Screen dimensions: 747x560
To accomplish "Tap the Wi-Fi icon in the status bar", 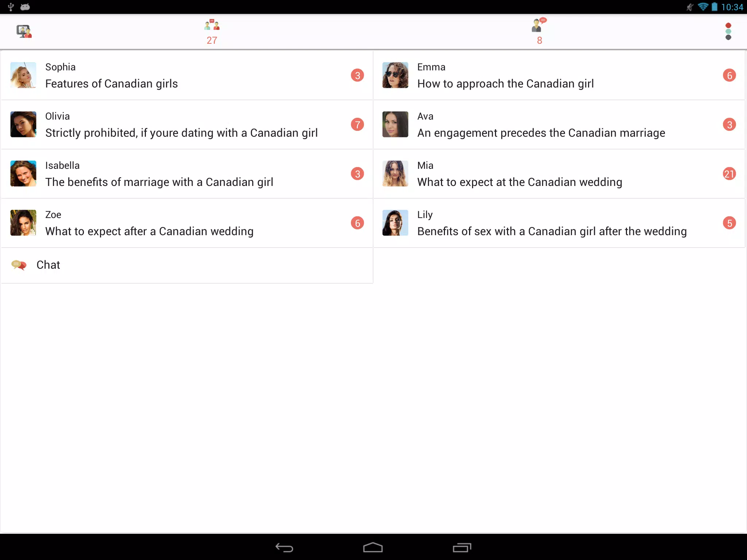I will tap(703, 7).
